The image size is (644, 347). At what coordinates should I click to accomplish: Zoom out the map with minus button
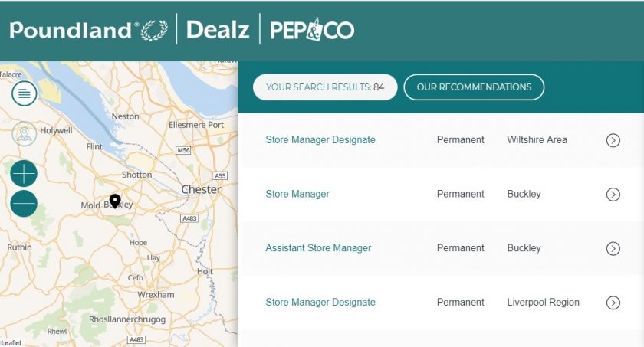24,204
